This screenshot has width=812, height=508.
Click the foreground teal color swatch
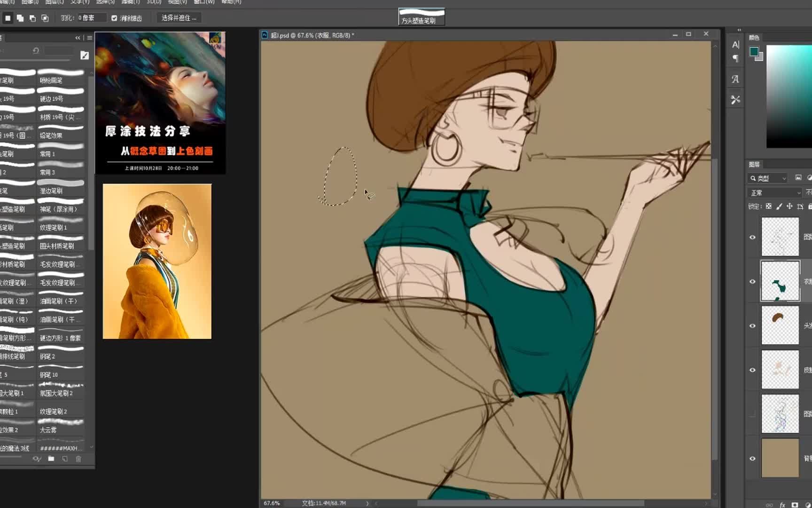(x=754, y=51)
